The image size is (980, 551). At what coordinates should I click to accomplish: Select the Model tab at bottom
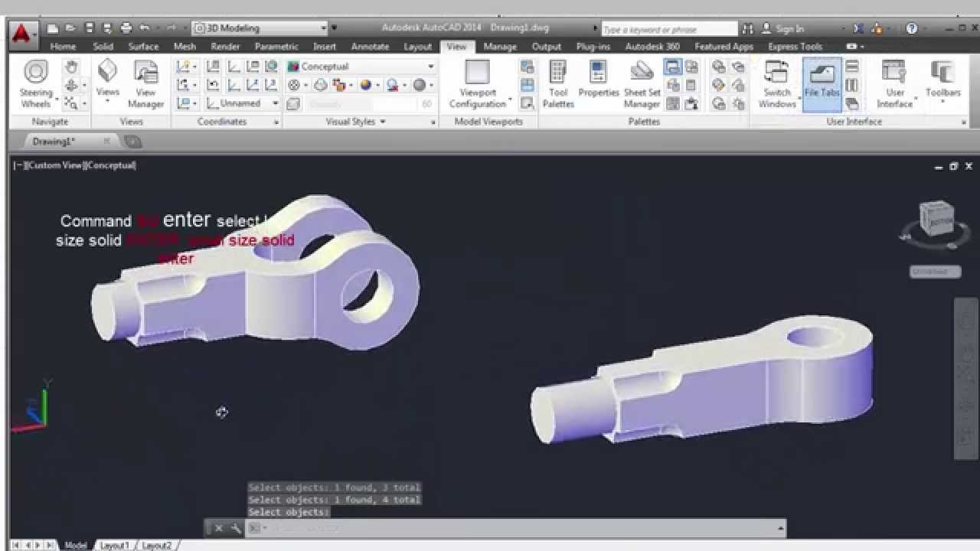(75, 546)
